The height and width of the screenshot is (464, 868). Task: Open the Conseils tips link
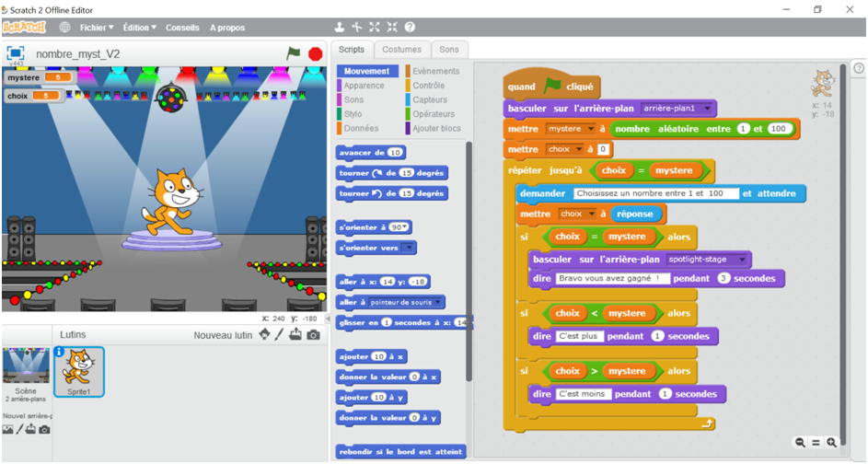point(181,28)
